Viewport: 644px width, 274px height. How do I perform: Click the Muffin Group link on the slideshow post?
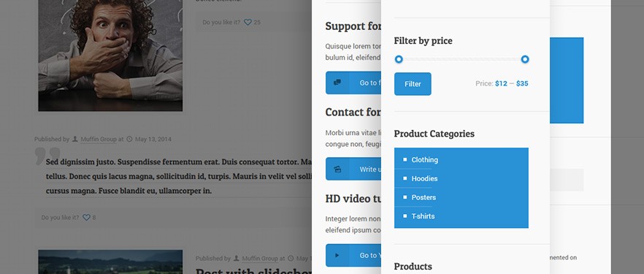[x=260, y=259]
